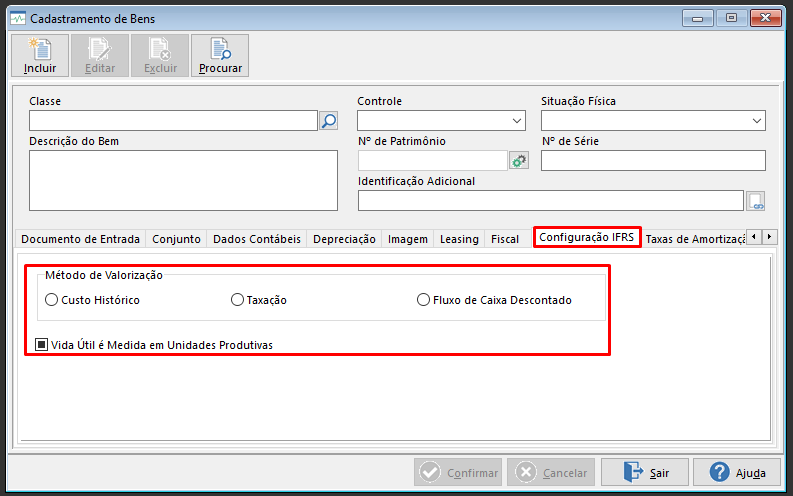
Task: Select the Depreciação tab
Action: click(x=344, y=239)
